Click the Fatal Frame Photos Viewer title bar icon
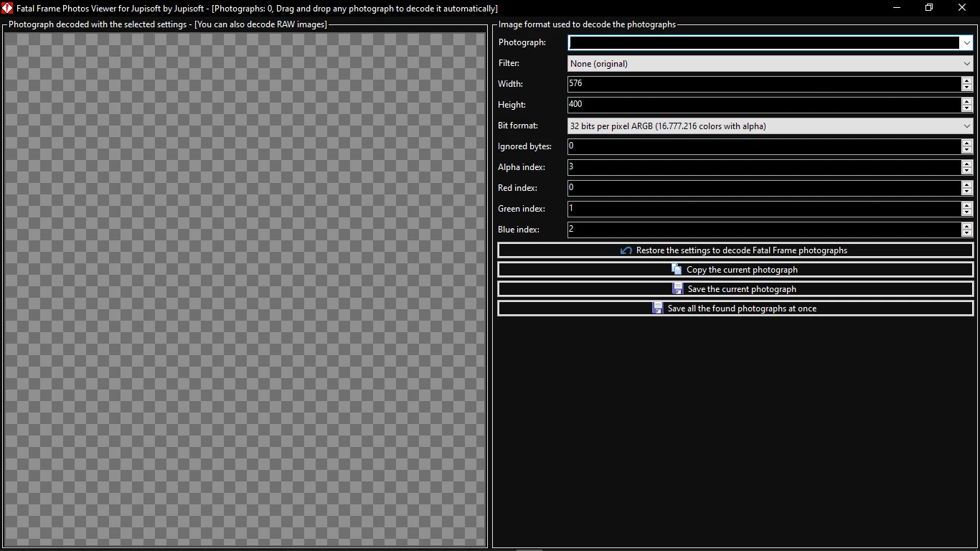 (x=8, y=8)
